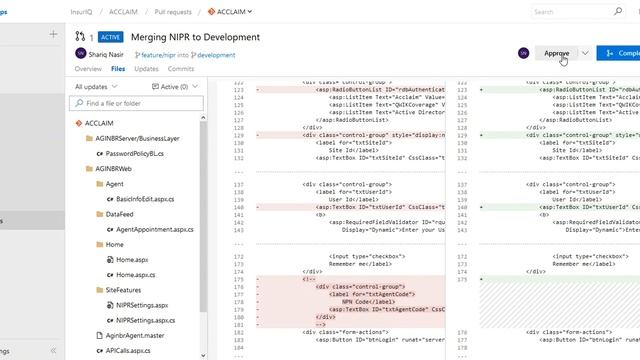Open the feature/nipr source branch link

click(x=155, y=55)
